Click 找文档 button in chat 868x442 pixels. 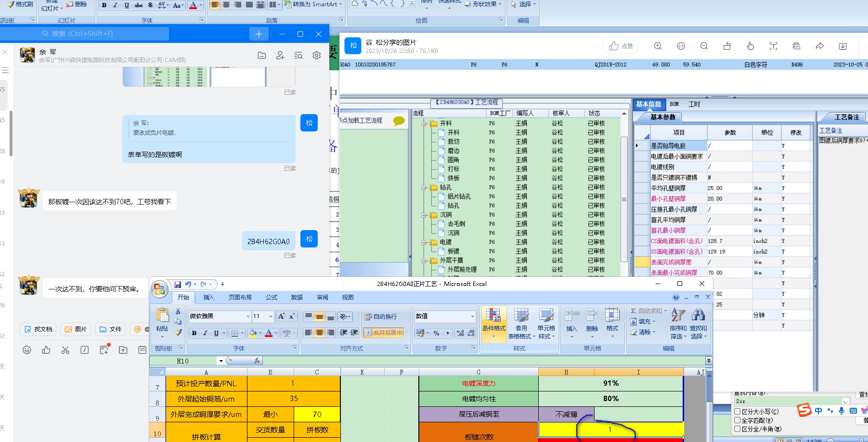tap(39, 329)
